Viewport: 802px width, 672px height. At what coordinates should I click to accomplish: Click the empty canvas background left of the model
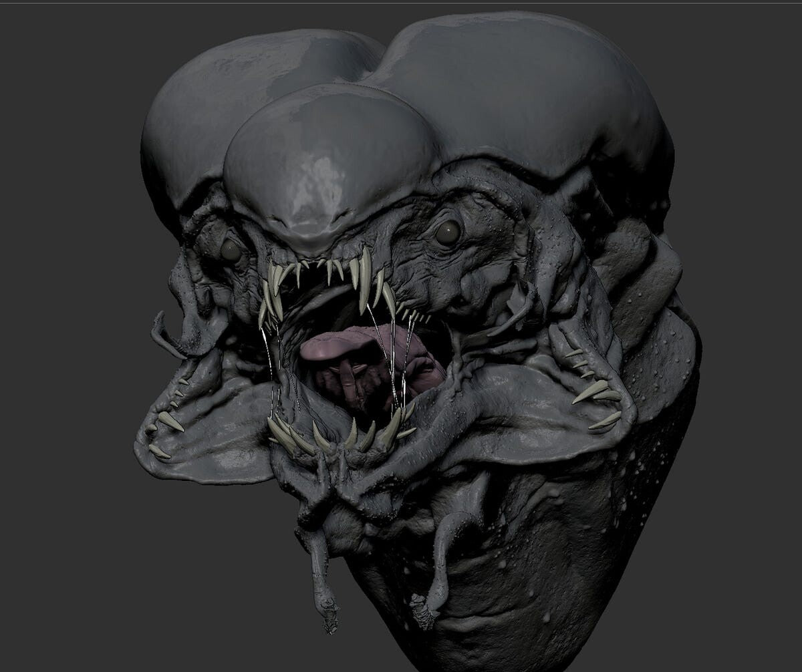(53, 334)
